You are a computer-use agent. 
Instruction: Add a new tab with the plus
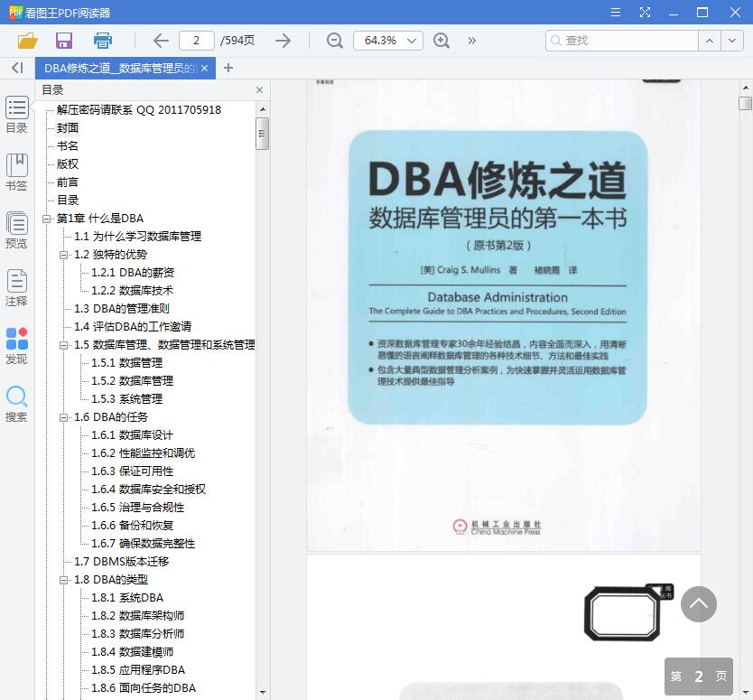pyautogui.click(x=228, y=69)
